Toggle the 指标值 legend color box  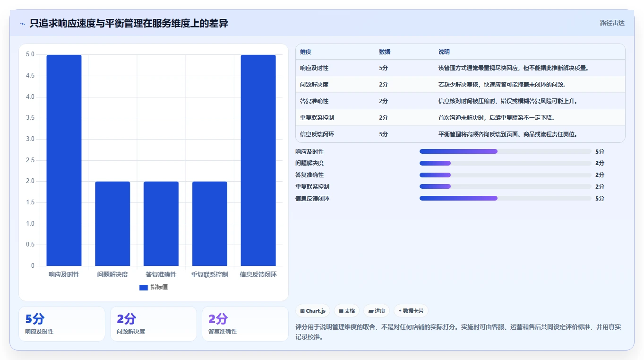(x=144, y=288)
